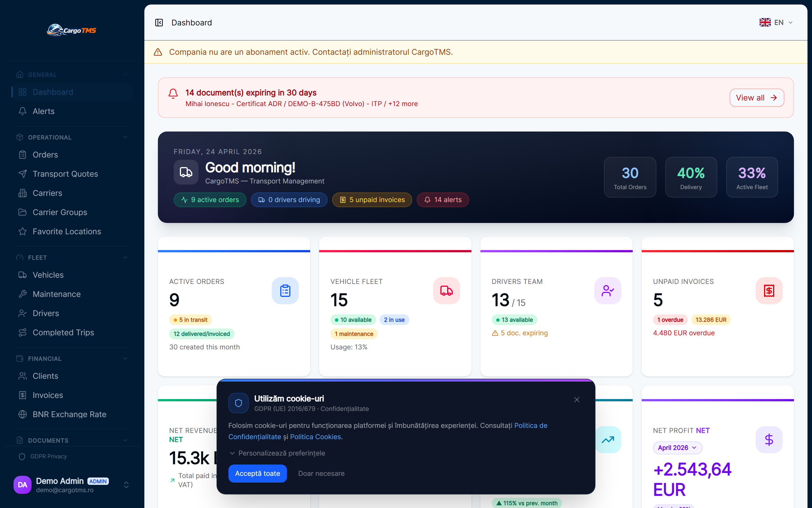Click the warning triangle in subscription banner

[158, 52]
